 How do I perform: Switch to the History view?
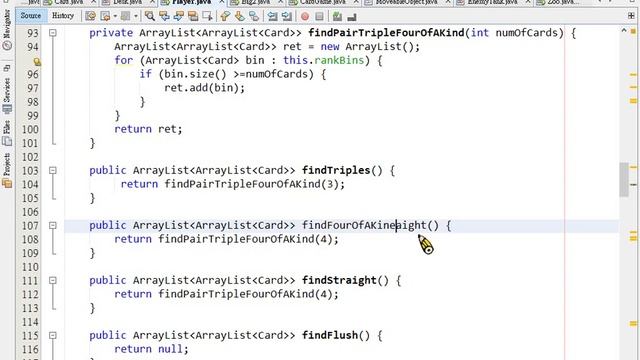63,16
